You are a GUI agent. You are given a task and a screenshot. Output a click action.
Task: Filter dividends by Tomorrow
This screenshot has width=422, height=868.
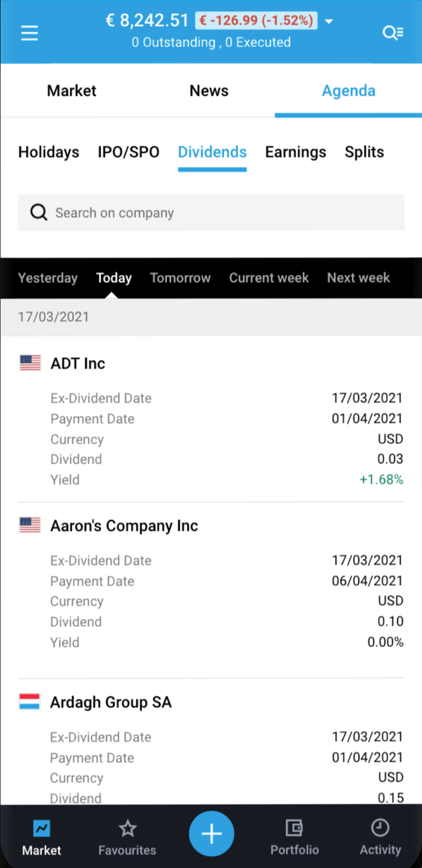180,278
